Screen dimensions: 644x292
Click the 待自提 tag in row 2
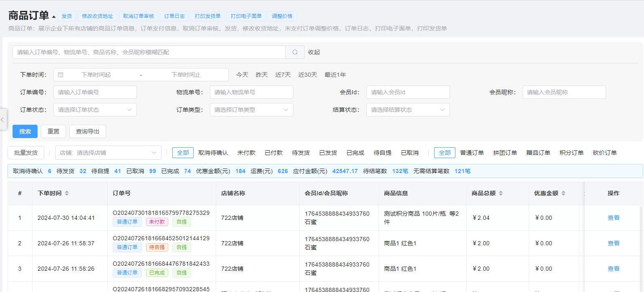157,247
